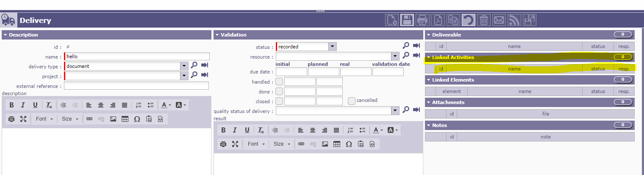Apply bold in the result editor
The image size is (644, 175).
(x=223, y=130)
